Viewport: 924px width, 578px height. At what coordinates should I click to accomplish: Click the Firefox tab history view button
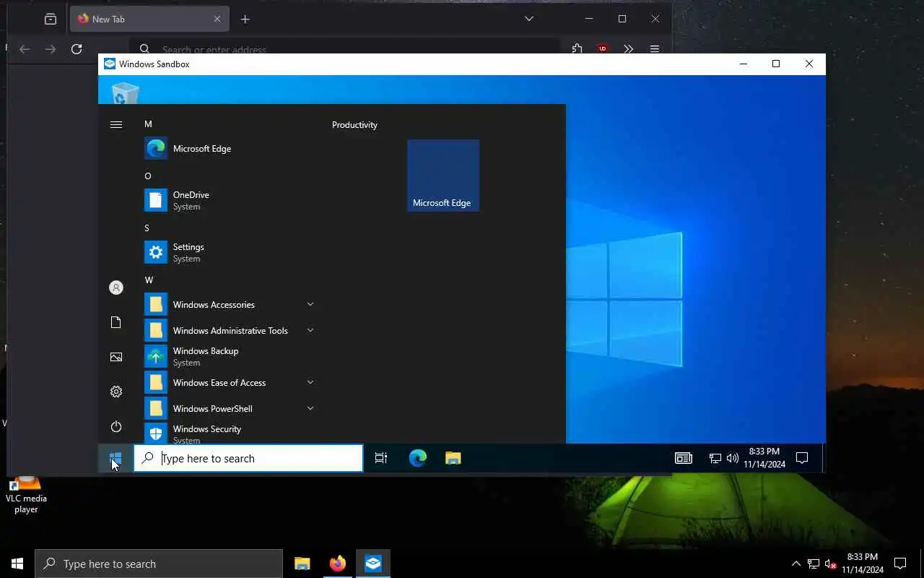pos(50,20)
